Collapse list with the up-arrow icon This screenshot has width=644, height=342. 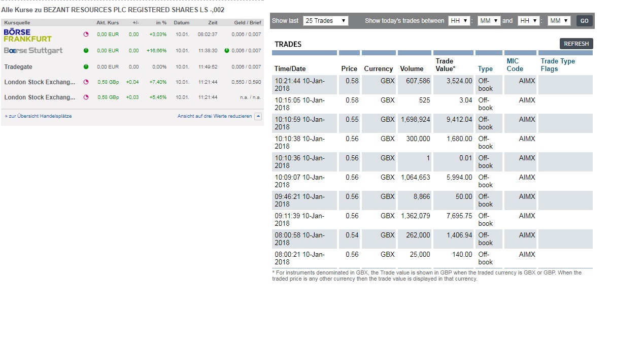[x=258, y=116]
